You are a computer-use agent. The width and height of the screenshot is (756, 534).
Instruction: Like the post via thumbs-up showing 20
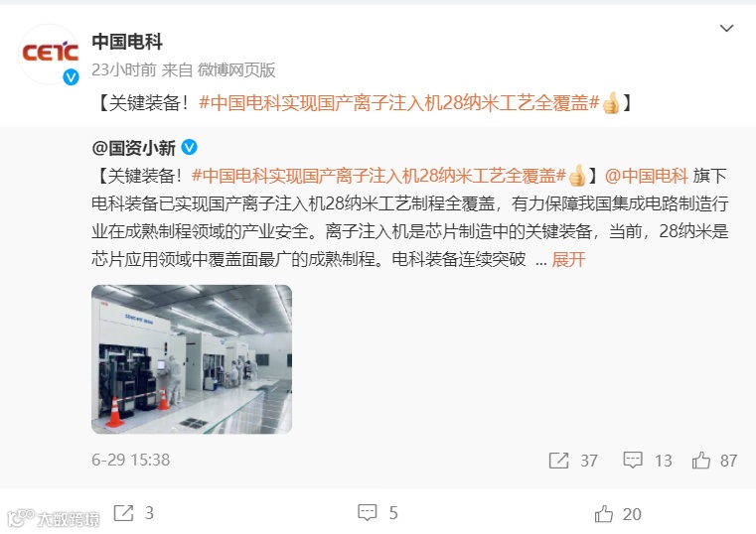[x=604, y=514]
